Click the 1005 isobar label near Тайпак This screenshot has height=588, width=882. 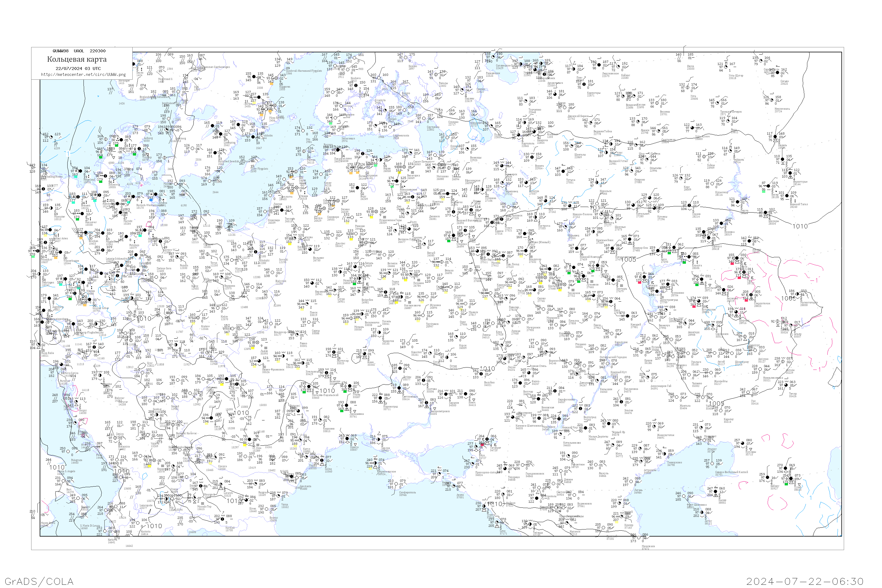[x=716, y=404]
